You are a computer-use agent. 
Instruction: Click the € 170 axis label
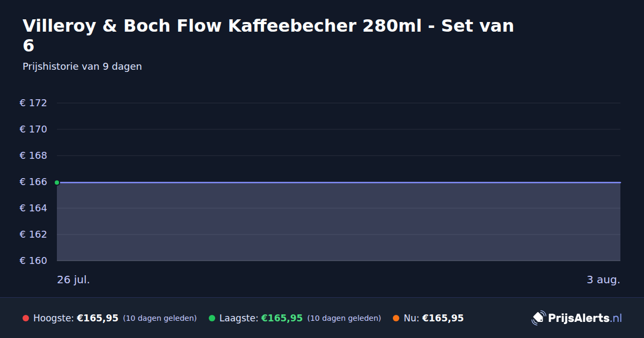coord(33,129)
